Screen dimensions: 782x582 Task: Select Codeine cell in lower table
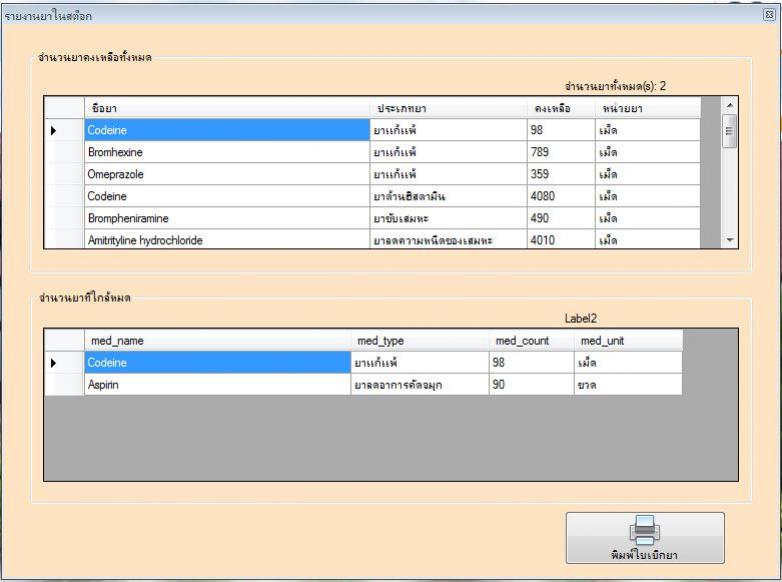click(x=217, y=363)
